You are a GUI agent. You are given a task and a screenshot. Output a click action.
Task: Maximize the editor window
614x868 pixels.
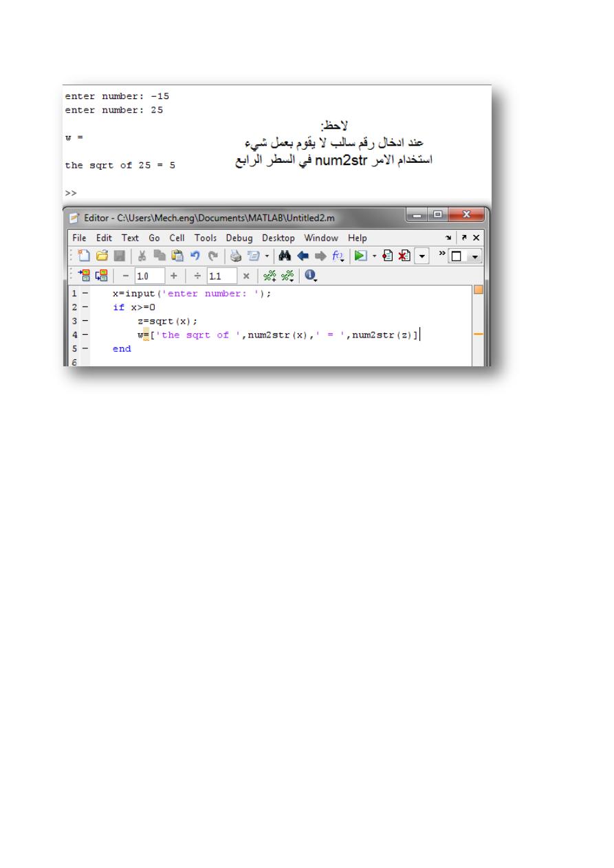pyautogui.click(x=438, y=214)
